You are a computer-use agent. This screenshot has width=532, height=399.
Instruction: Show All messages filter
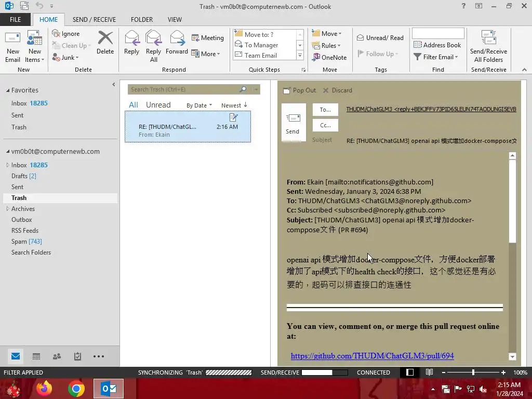[x=134, y=105]
